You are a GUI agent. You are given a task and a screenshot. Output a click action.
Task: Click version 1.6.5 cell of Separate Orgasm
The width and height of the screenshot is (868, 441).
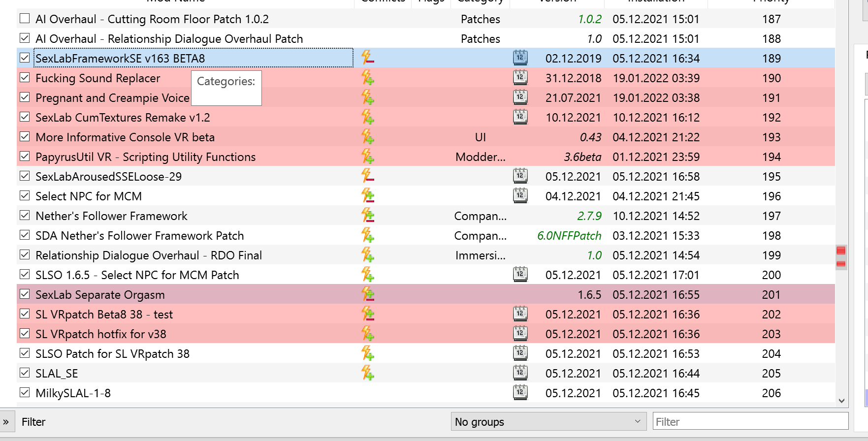[589, 295]
